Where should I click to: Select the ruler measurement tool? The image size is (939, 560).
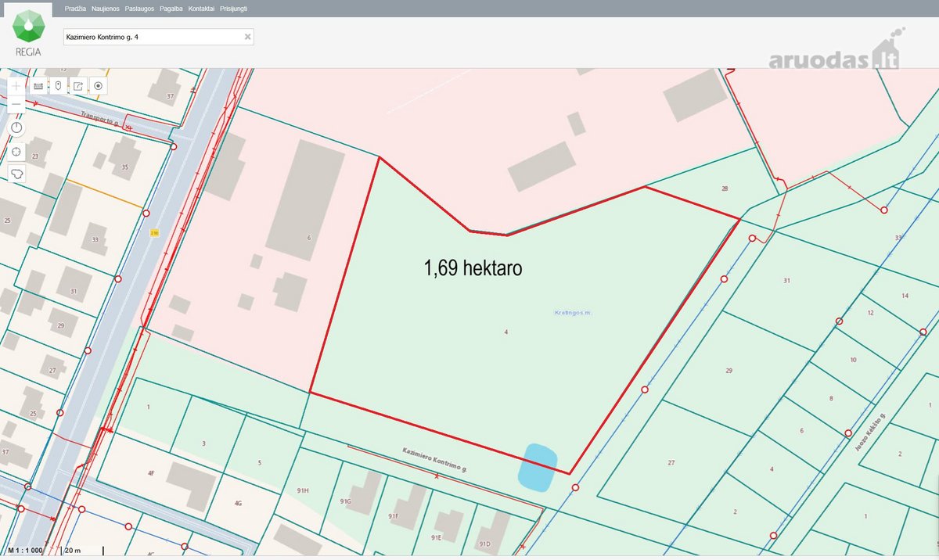point(38,85)
